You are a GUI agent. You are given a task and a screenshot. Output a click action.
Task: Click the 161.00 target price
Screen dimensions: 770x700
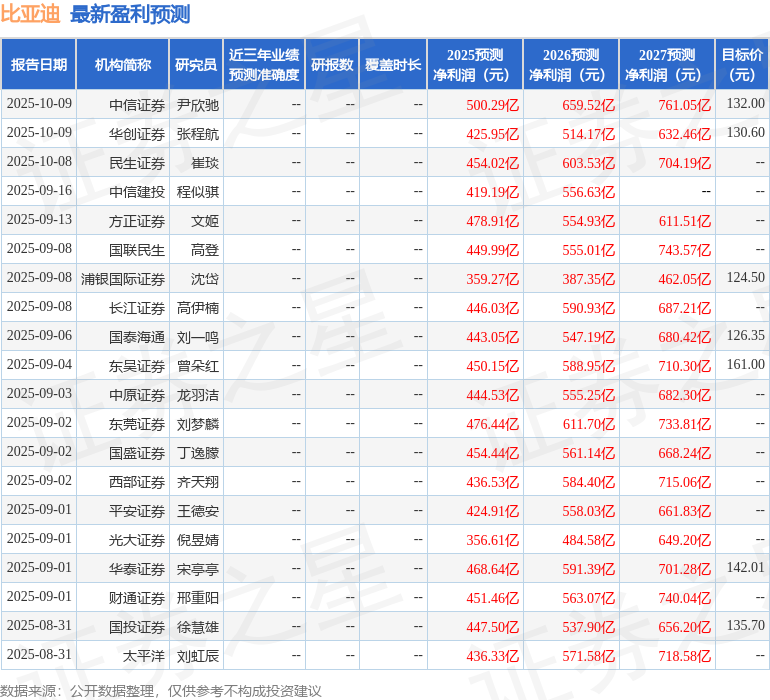coord(745,364)
